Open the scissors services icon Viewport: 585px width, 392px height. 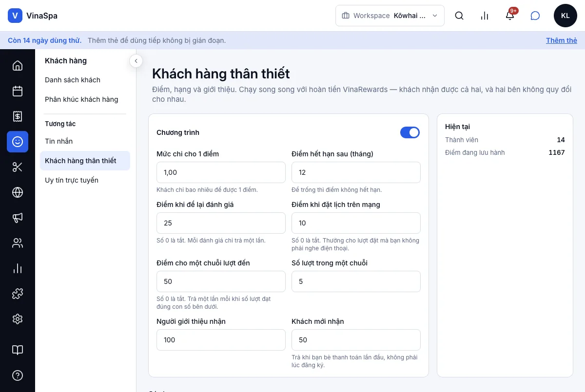pos(18,167)
